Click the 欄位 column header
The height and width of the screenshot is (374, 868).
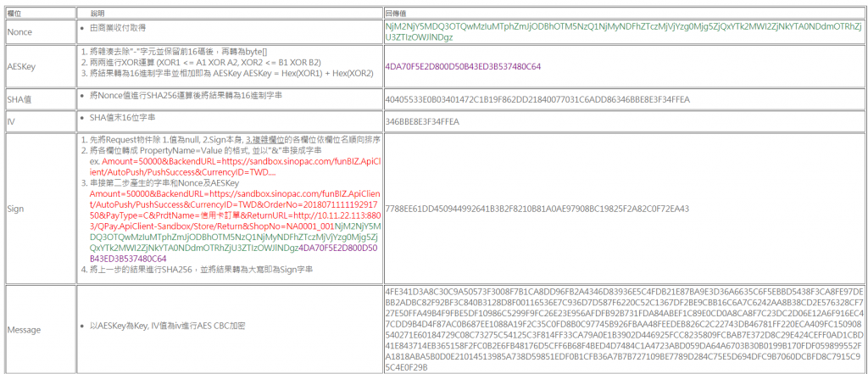pyautogui.click(x=14, y=14)
